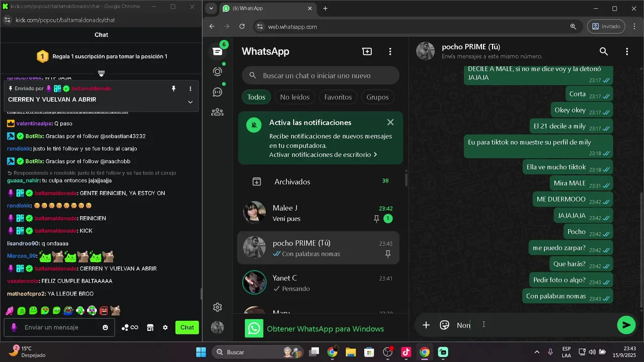Open the WhatsApp Channels sidebar icon
The width and height of the screenshot is (644, 362).
[x=217, y=92]
